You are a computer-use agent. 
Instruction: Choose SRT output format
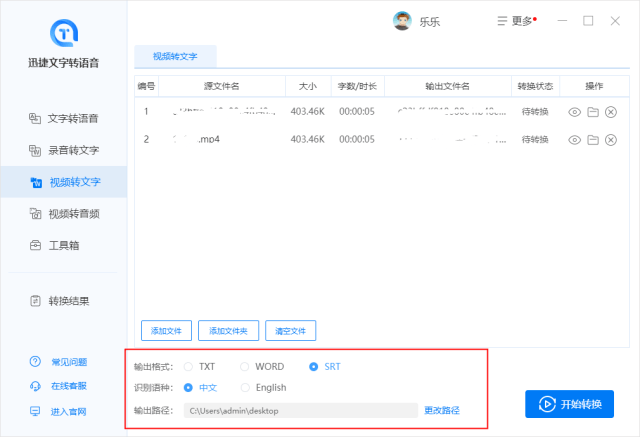314,366
